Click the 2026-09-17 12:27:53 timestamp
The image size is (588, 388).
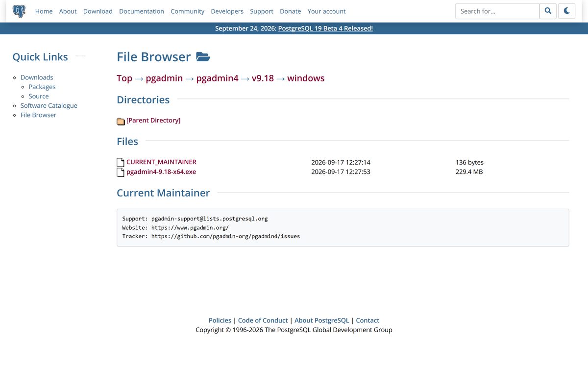pyautogui.click(x=341, y=172)
